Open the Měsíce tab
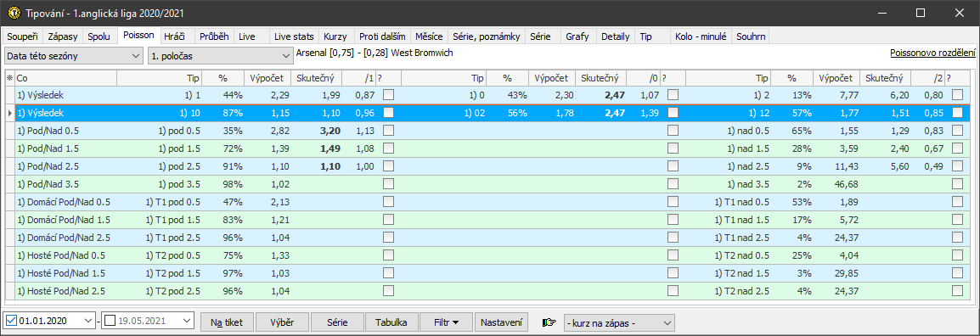 point(429,36)
